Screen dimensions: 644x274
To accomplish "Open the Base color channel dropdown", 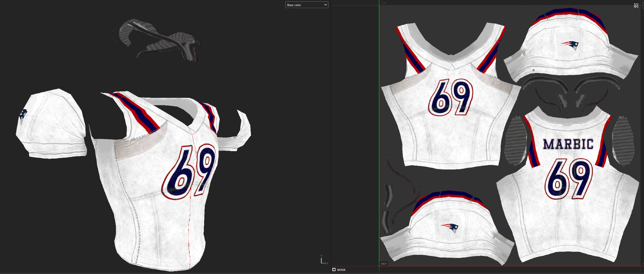I will (x=307, y=5).
